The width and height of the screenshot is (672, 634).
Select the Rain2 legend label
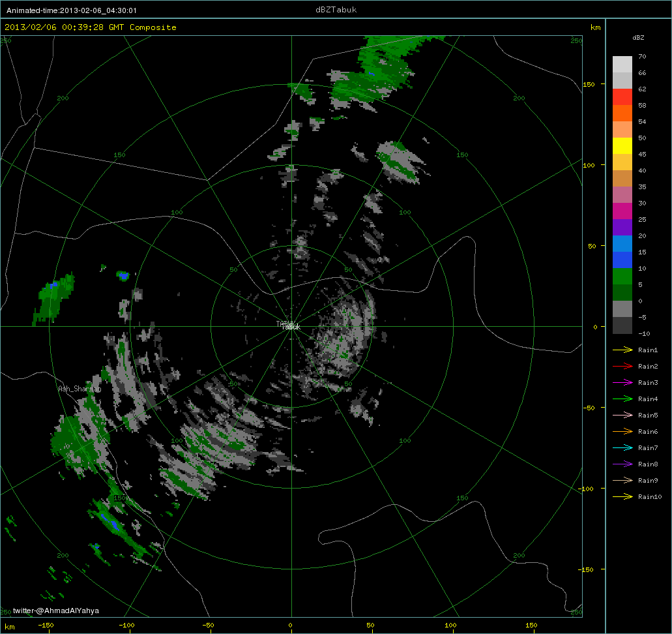point(648,367)
